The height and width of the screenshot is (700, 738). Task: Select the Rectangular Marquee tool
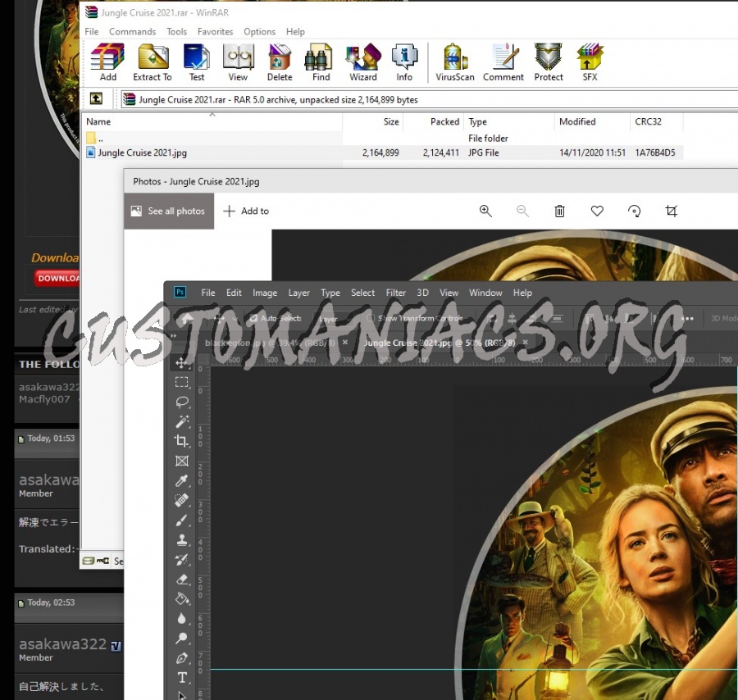[182, 382]
